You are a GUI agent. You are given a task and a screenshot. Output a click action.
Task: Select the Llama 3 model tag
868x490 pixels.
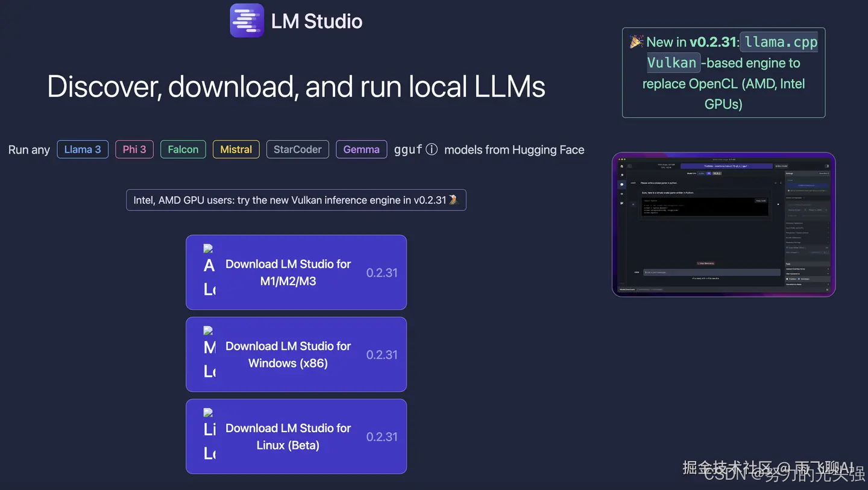[83, 149]
